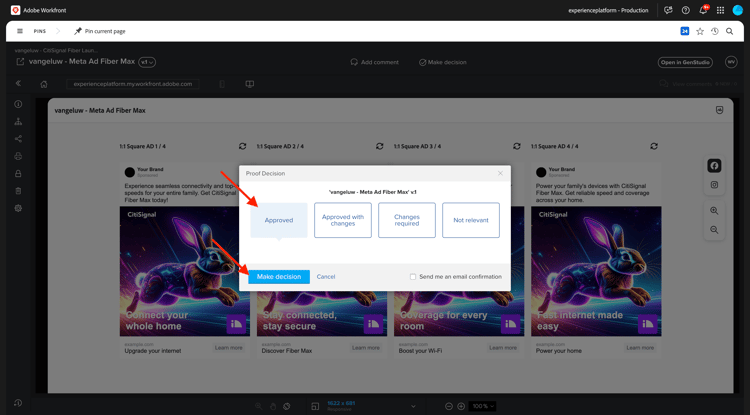Click the Adobe Workfront logo
Image resolution: width=750 pixels, height=415 pixels.
tap(15, 10)
